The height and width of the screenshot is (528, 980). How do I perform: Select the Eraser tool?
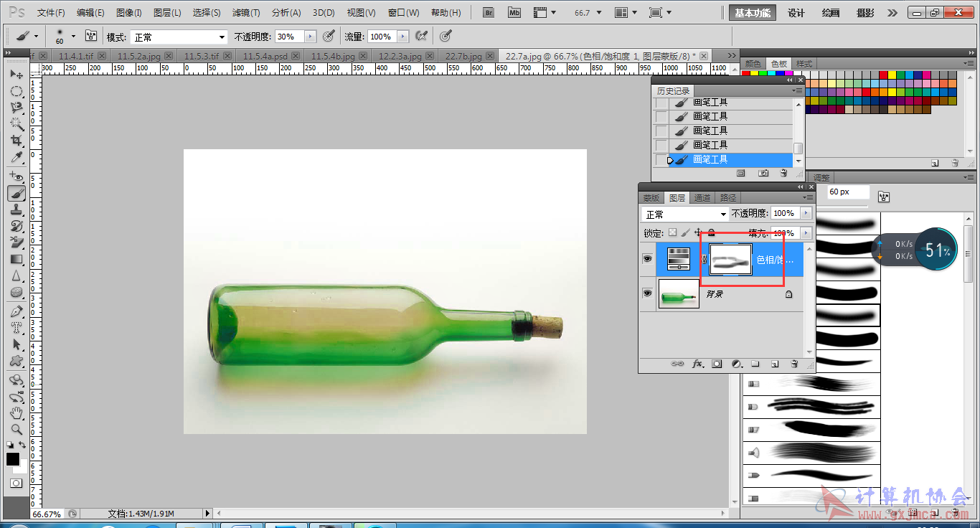click(x=17, y=242)
